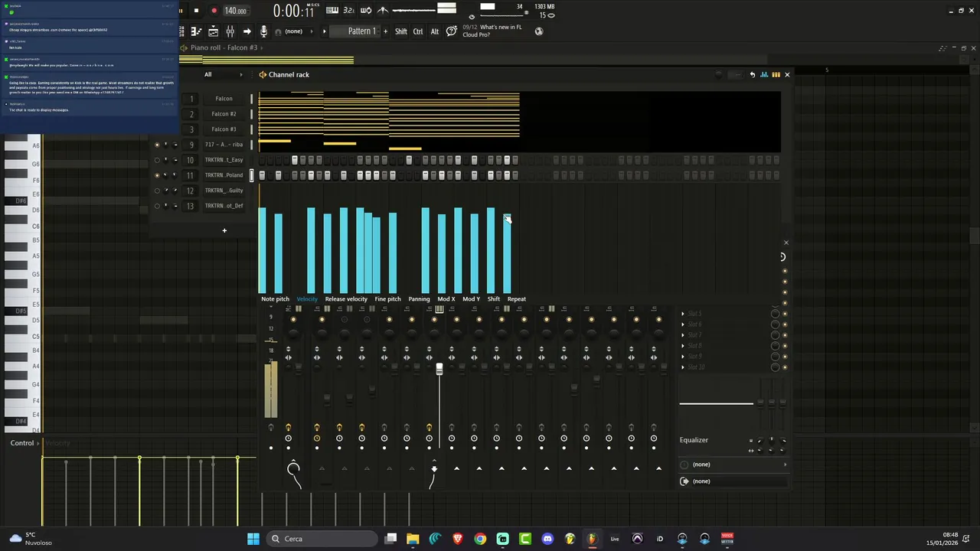Click the record button in transport

[214, 11]
